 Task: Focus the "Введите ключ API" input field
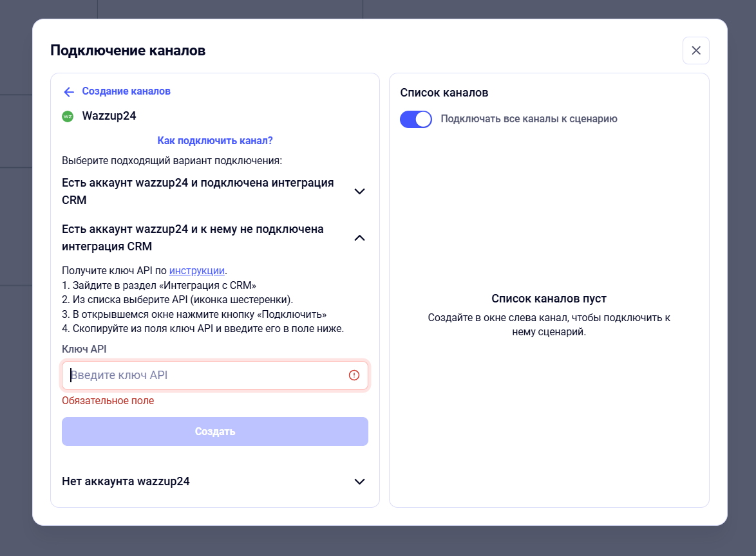click(206, 375)
